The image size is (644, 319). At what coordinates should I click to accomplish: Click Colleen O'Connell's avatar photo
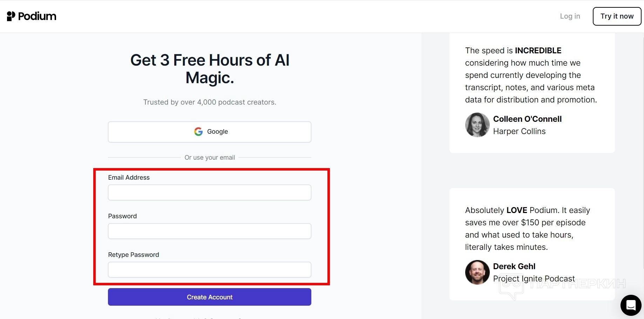tap(477, 125)
